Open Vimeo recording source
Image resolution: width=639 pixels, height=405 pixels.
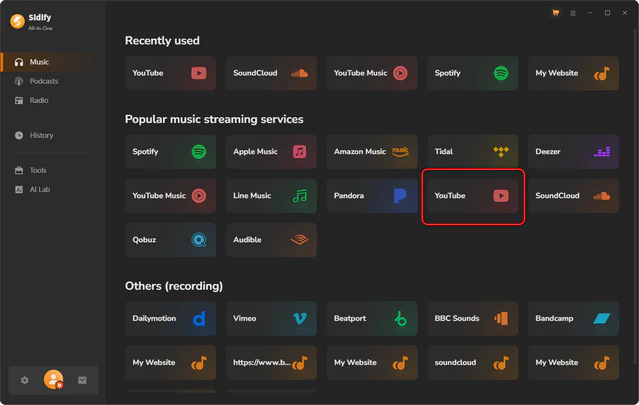click(271, 318)
